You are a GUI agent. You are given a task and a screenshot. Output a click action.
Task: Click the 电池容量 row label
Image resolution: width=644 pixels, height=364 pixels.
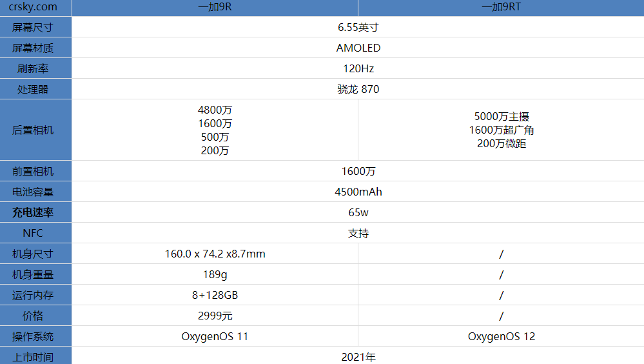pyautogui.click(x=33, y=192)
